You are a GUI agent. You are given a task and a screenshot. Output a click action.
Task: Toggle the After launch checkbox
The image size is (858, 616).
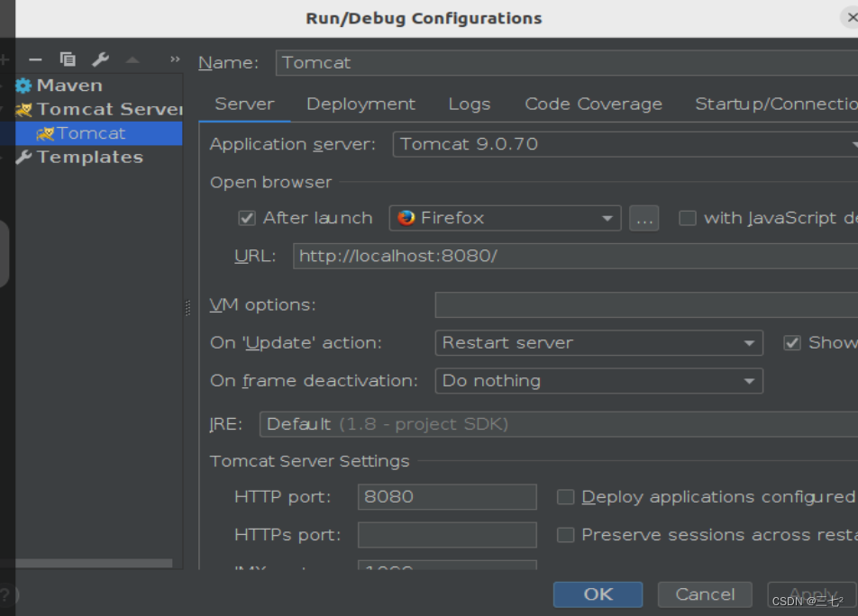[x=247, y=218]
